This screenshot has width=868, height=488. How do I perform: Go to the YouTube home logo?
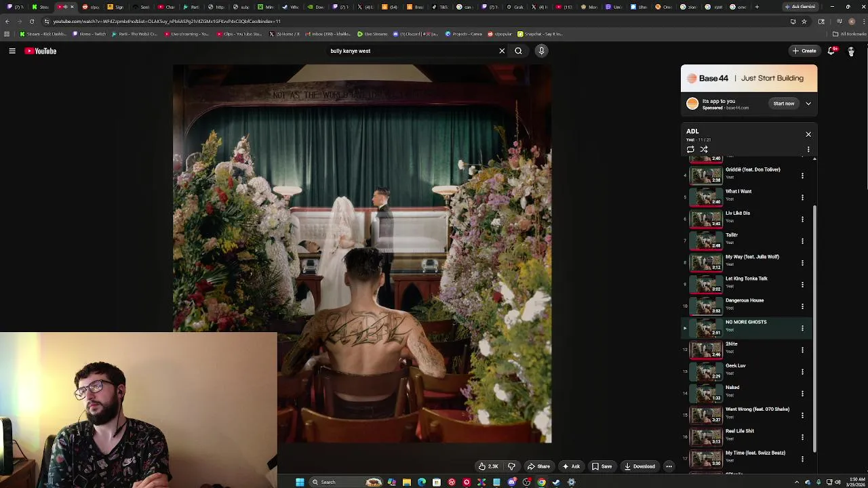pos(41,51)
